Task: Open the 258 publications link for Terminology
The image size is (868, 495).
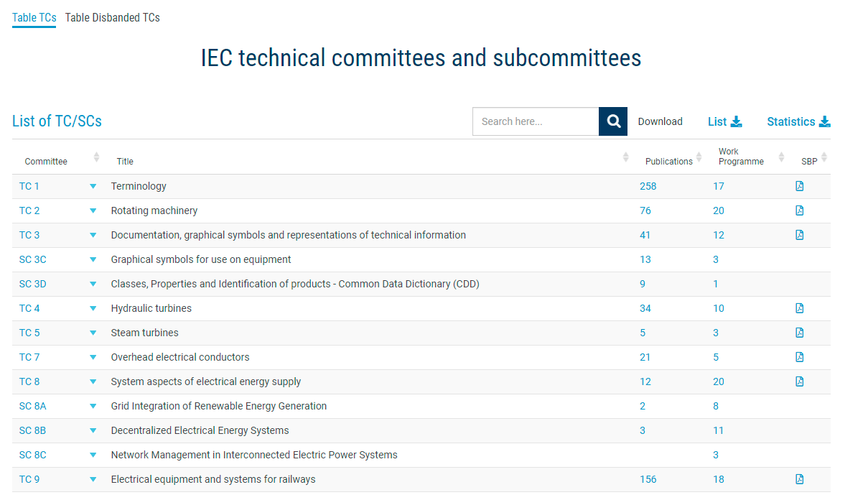Action: tap(648, 186)
